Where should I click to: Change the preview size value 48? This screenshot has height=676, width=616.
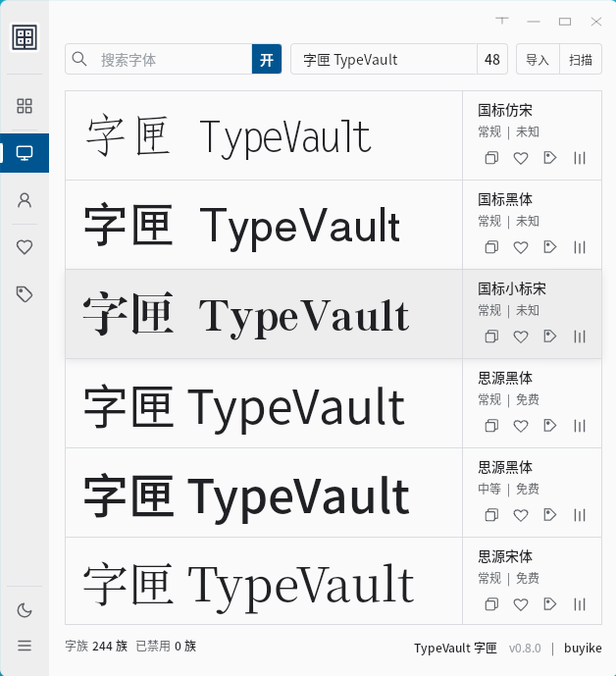[x=492, y=59]
